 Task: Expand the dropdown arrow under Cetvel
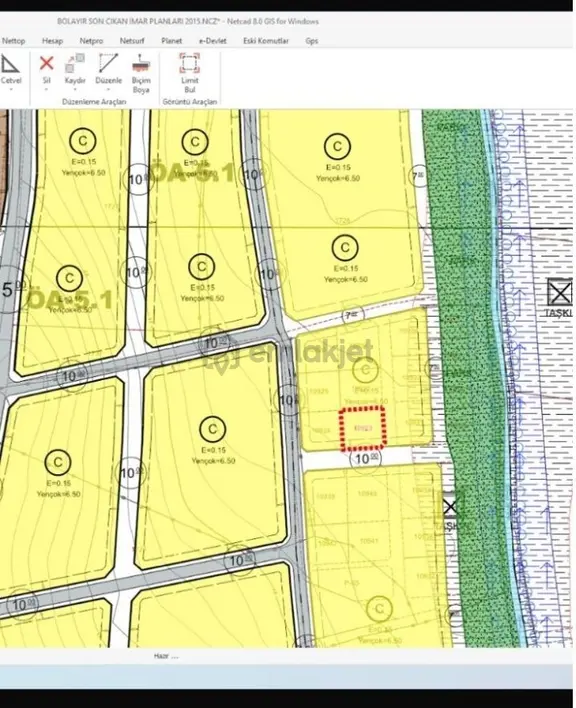click(x=11, y=89)
